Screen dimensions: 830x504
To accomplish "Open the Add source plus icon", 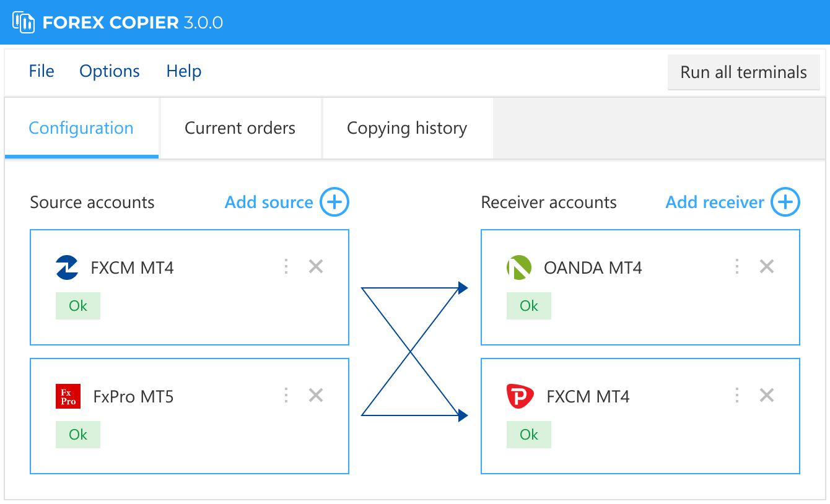I will 333,202.
